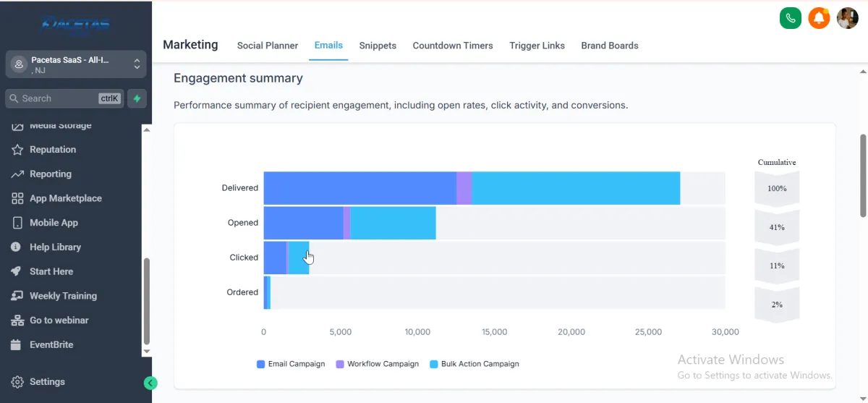Collapse sidebar with green arrow button

point(150,383)
